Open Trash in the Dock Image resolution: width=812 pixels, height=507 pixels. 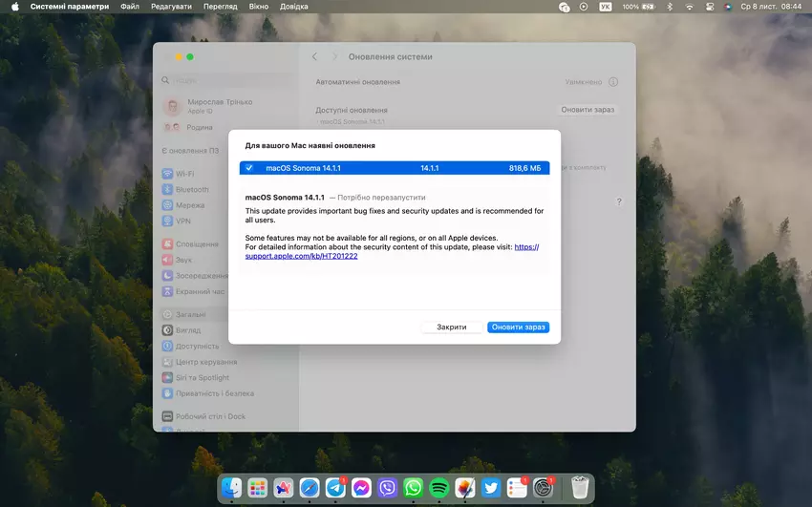coord(580,488)
